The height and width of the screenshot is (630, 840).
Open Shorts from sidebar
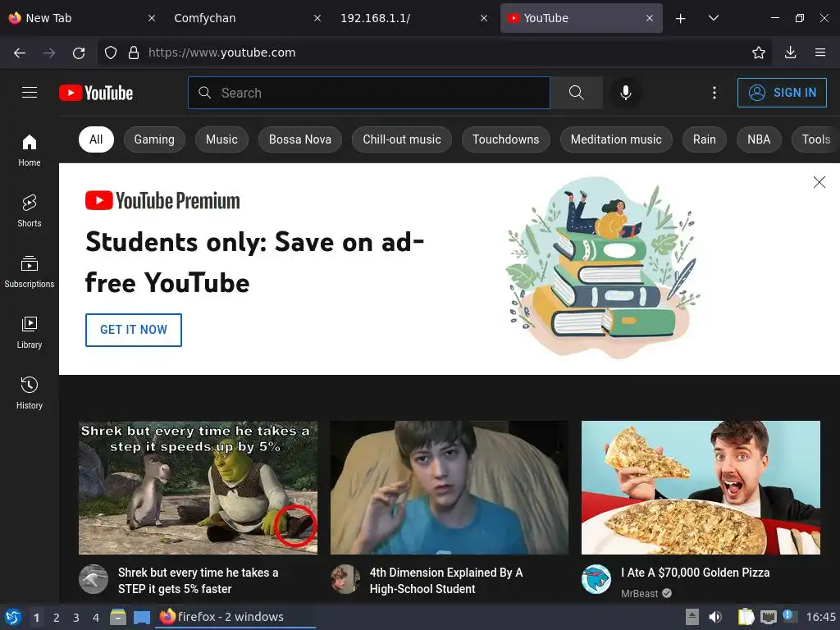tap(30, 211)
